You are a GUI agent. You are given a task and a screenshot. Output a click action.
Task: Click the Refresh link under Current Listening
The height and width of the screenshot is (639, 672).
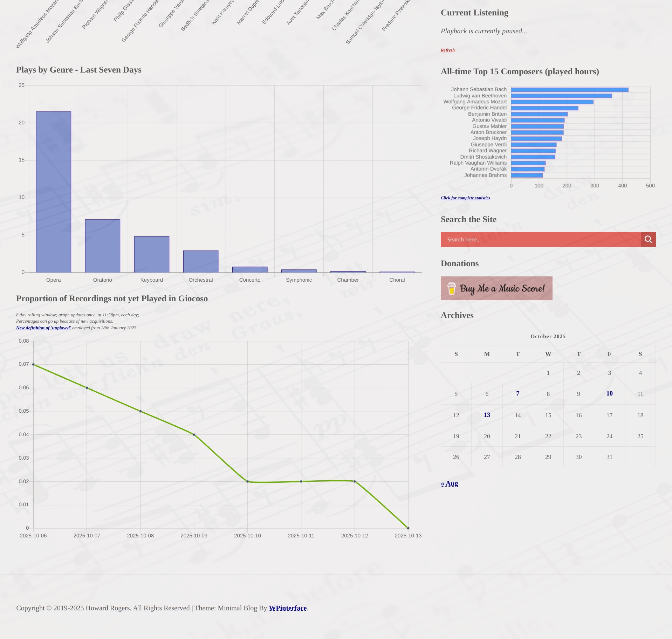[x=447, y=50]
